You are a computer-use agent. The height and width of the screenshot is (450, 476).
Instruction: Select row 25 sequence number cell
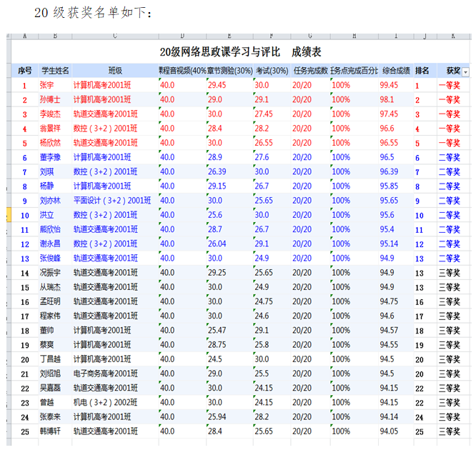coord(25,431)
